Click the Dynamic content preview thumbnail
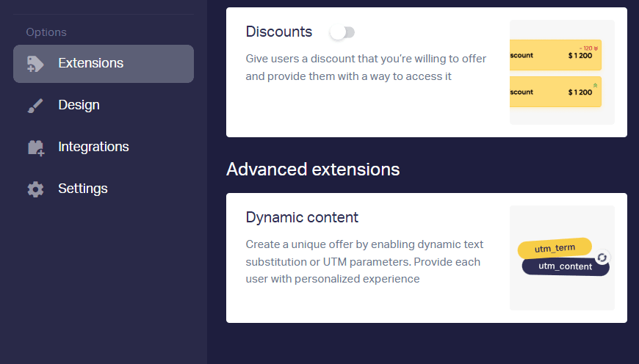This screenshot has width=639, height=364. click(562, 258)
